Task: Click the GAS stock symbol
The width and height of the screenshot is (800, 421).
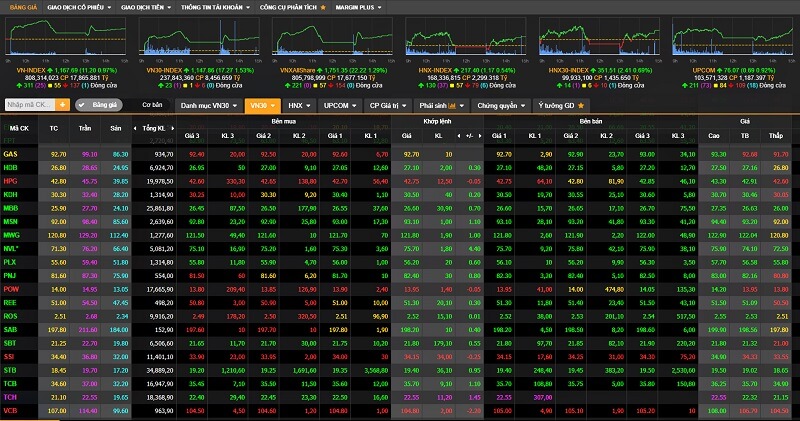Action: 11,154
